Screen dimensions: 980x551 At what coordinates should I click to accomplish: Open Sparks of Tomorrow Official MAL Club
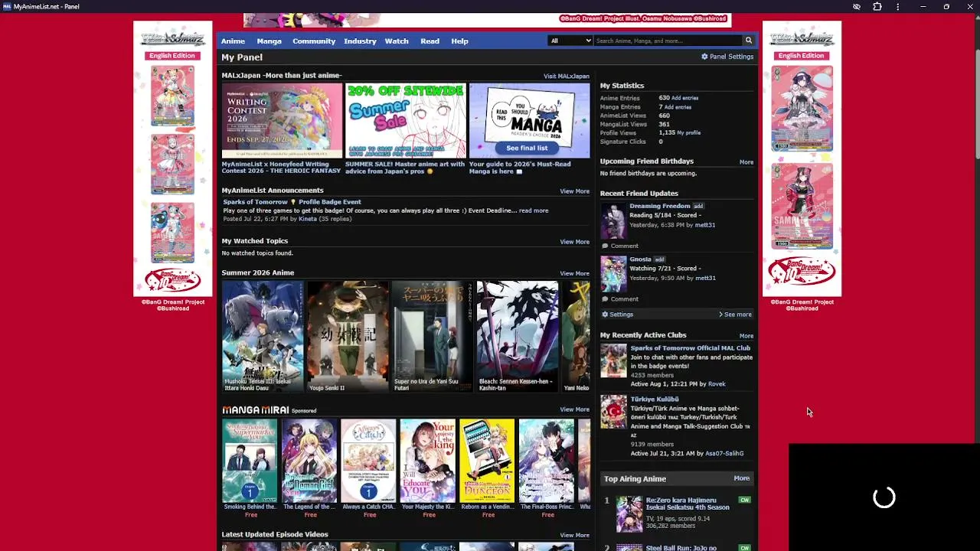(x=690, y=348)
